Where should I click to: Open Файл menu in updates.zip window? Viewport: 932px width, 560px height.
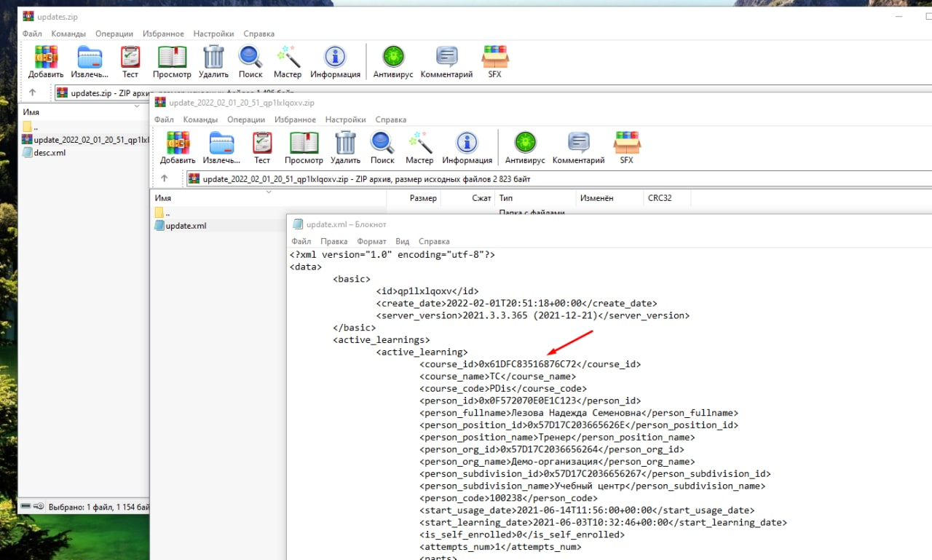32,33
